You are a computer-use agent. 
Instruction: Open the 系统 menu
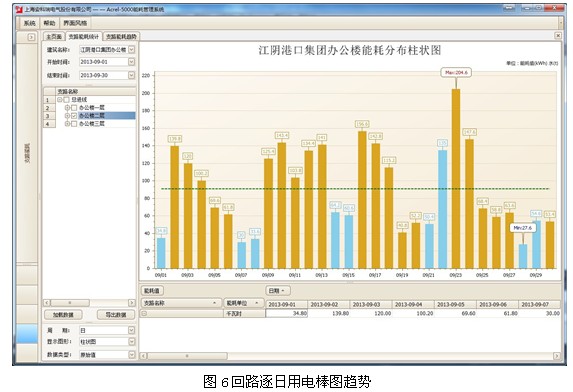point(30,23)
